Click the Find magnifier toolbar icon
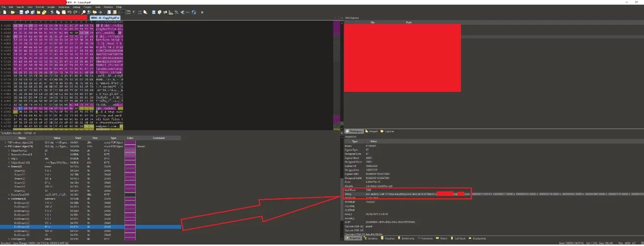 [x=83, y=12]
